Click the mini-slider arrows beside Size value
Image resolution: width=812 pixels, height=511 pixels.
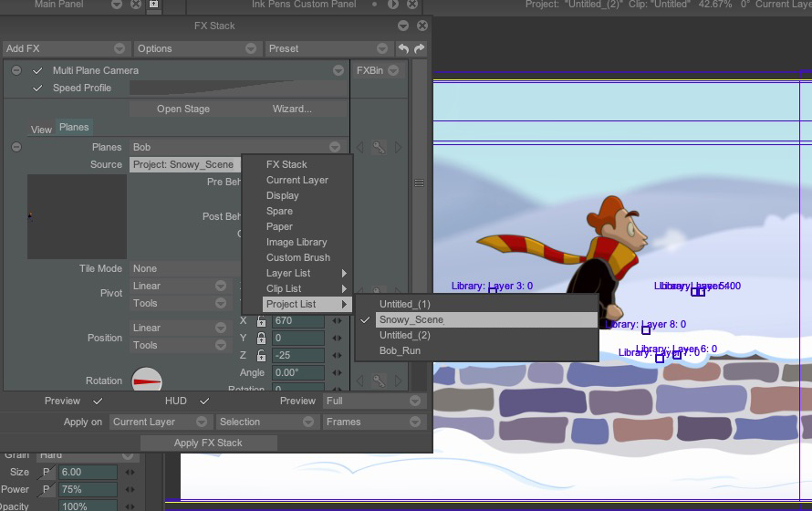130,472
